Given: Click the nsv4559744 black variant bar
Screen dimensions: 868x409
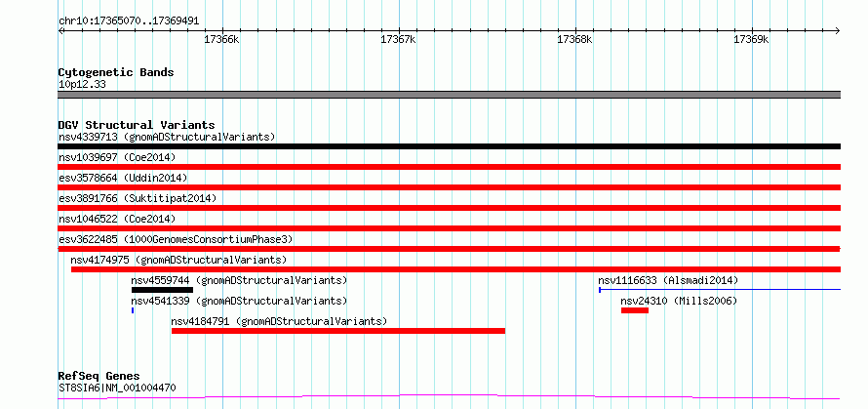Looking at the screenshot, I should tap(162, 290).
